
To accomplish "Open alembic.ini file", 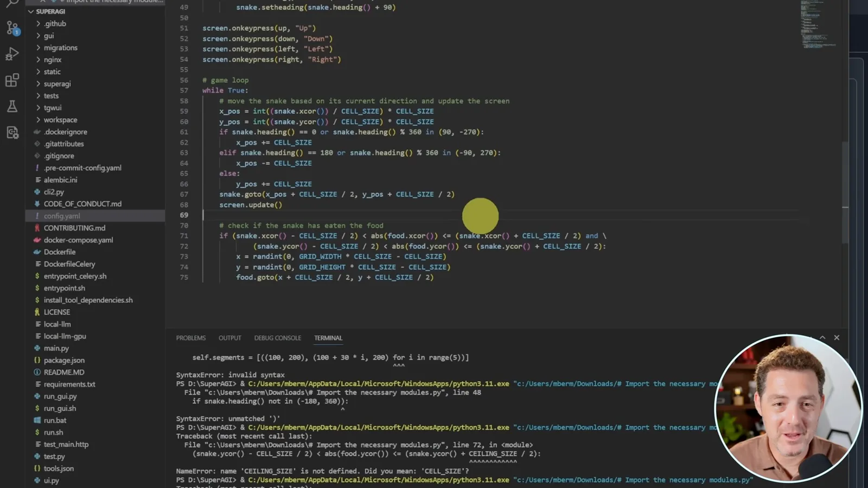I will 60,180.
